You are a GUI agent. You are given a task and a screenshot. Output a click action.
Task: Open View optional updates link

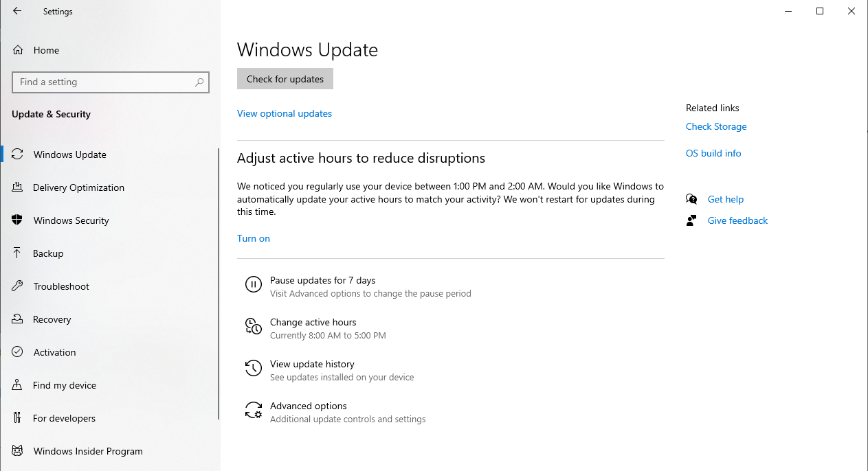pos(285,113)
